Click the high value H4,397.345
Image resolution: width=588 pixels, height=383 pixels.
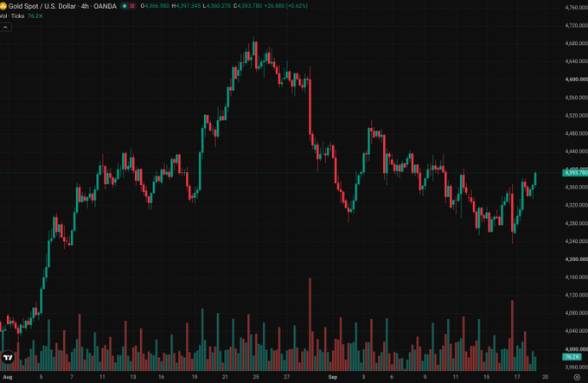(x=186, y=6)
